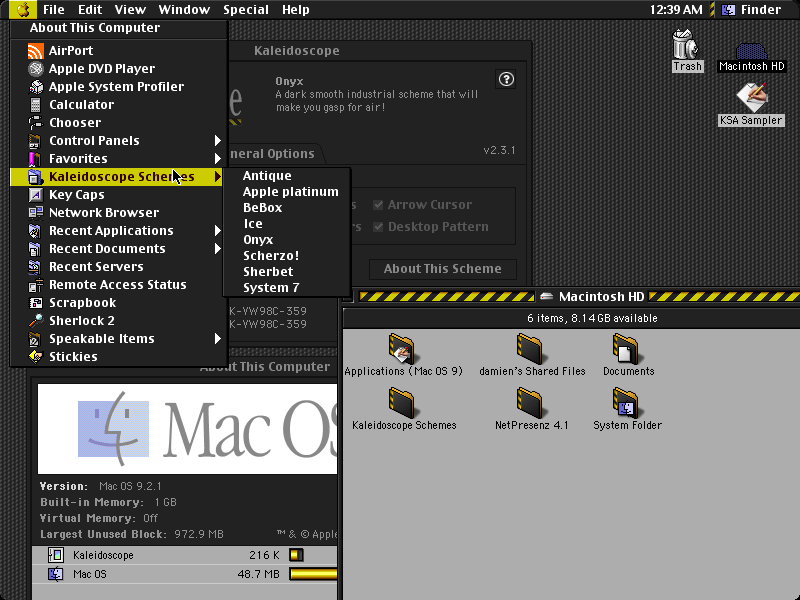Open Chooser from the Apple menu
Image resolution: width=800 pixels, height=600 pixels.
click(x=118, y=122)
